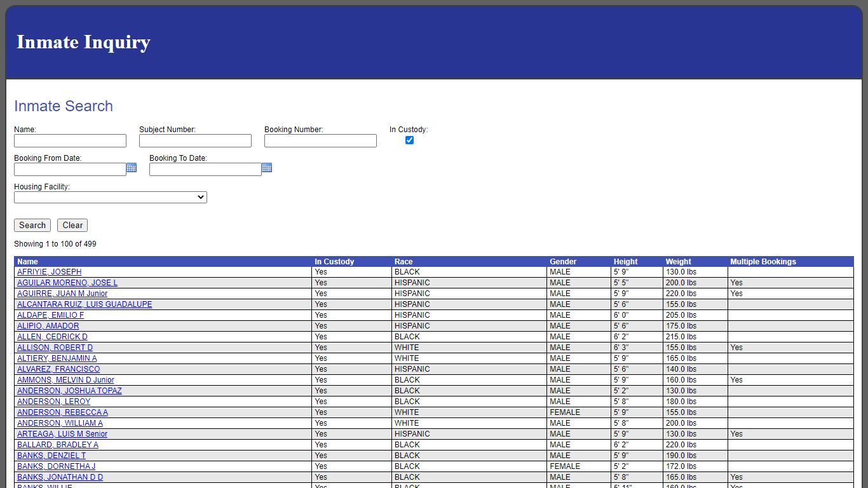Open the Booking To Date calendar picker

tap(267, 168)
